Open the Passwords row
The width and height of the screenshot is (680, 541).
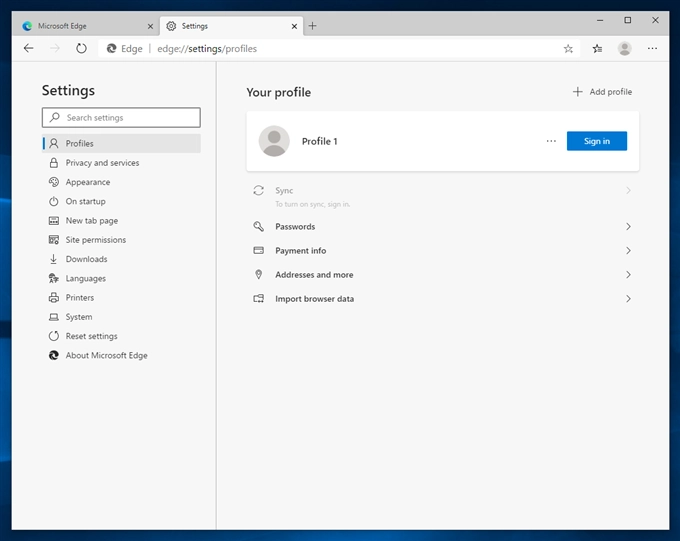442,226
